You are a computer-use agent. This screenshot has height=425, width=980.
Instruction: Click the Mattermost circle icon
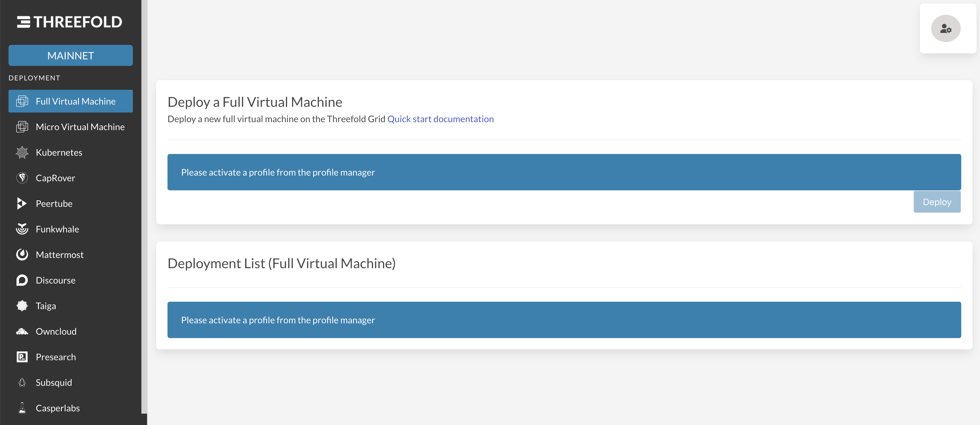click(x=22, y=254)
